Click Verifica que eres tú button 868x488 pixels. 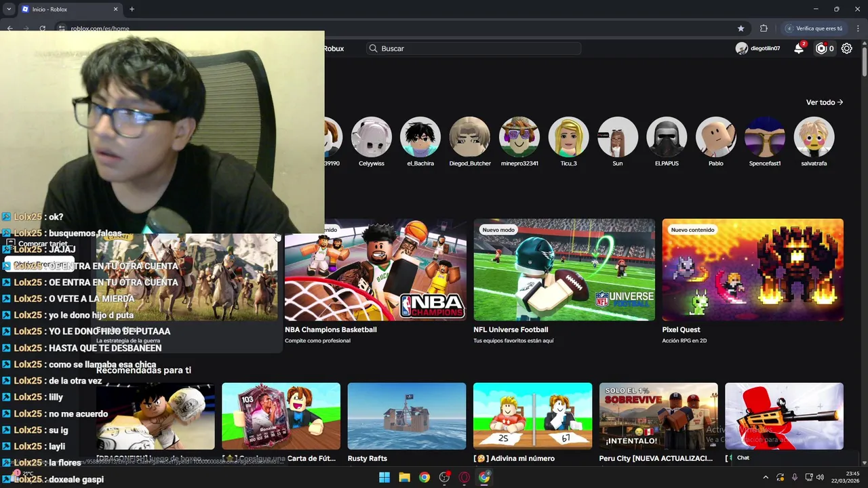[815, 28]
